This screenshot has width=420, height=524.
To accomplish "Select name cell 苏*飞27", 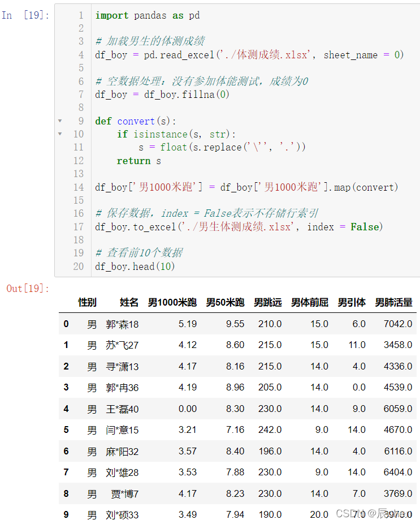I will [122, 345].
